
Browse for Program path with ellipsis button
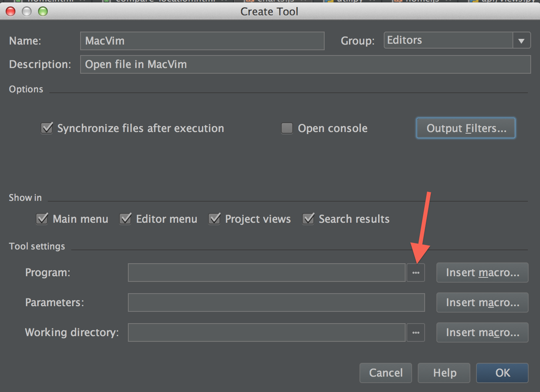(x=416, y=273)
